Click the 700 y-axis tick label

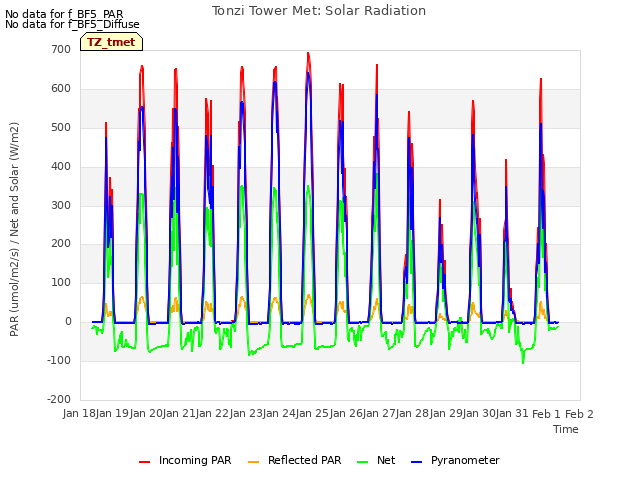61,50
